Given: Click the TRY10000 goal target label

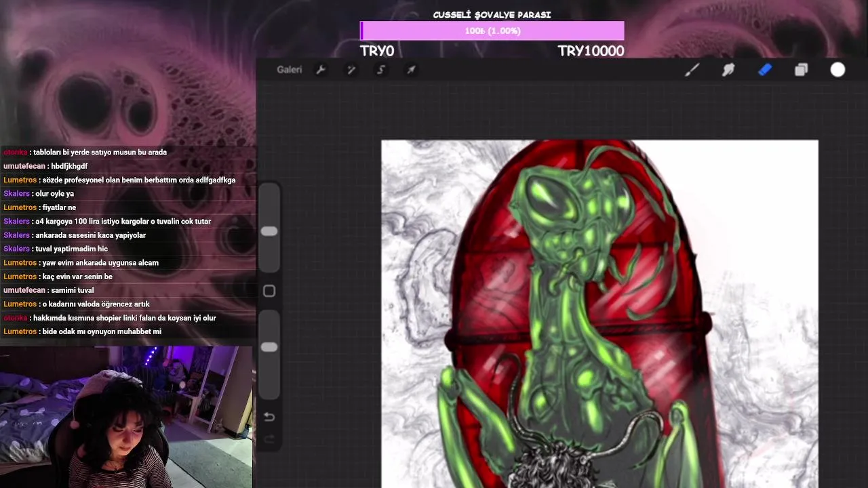Looking at the screenshot, I should pyautogui.click(x=591, y=51).
